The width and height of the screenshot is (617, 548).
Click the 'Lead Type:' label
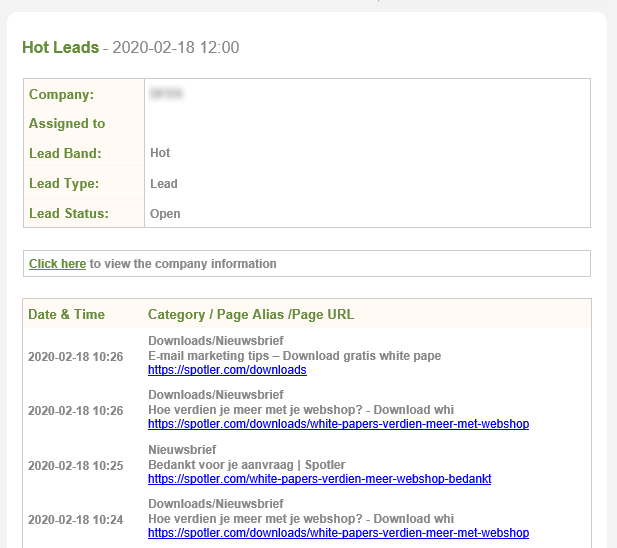tap(64, 184)
